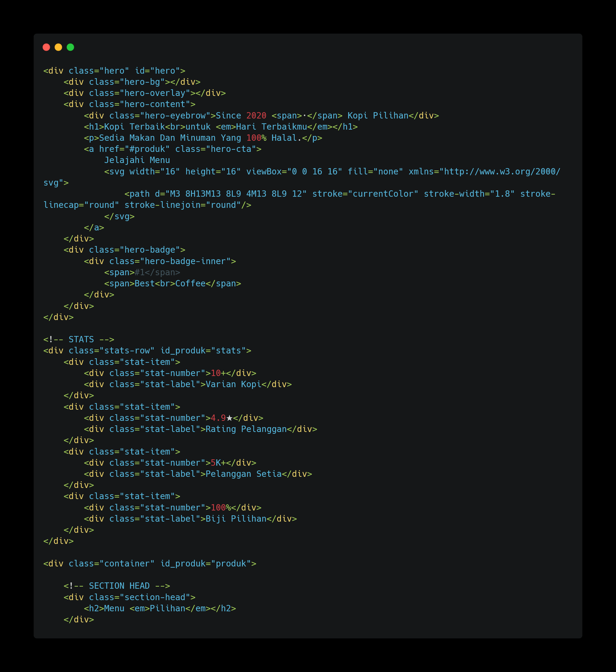Click the "Varian Kopi" stat label text
The width and height of the screenshot is (616, 672).
pos(233,384)
